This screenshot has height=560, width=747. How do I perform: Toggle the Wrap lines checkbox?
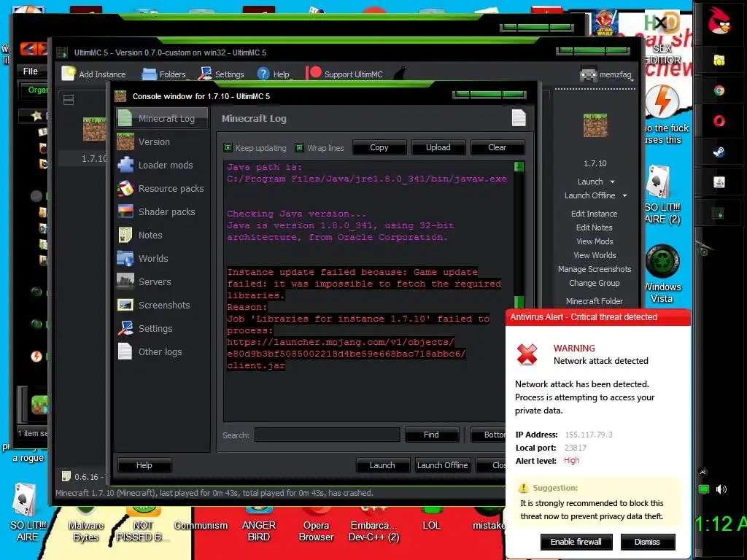coord(299,147)
